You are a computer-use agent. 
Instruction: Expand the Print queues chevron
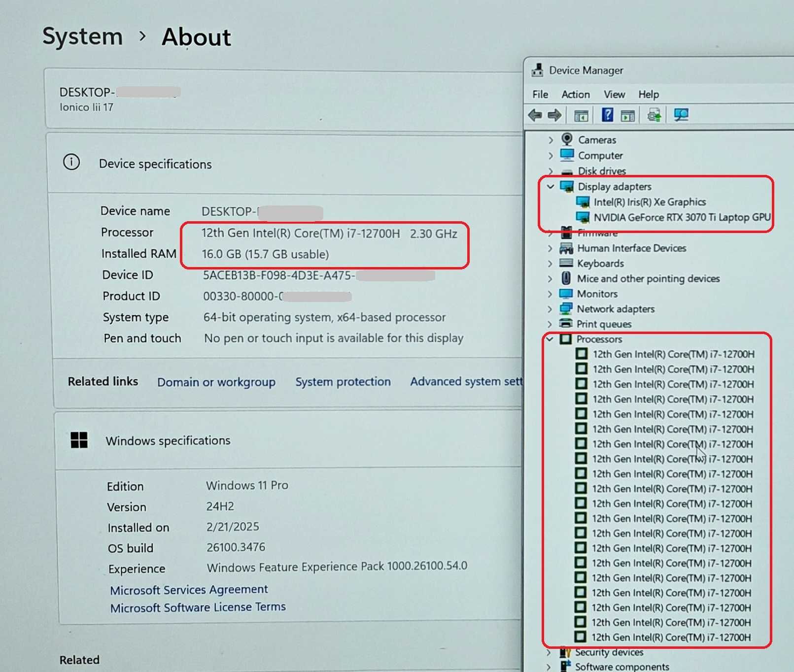(x=550, y=324)
